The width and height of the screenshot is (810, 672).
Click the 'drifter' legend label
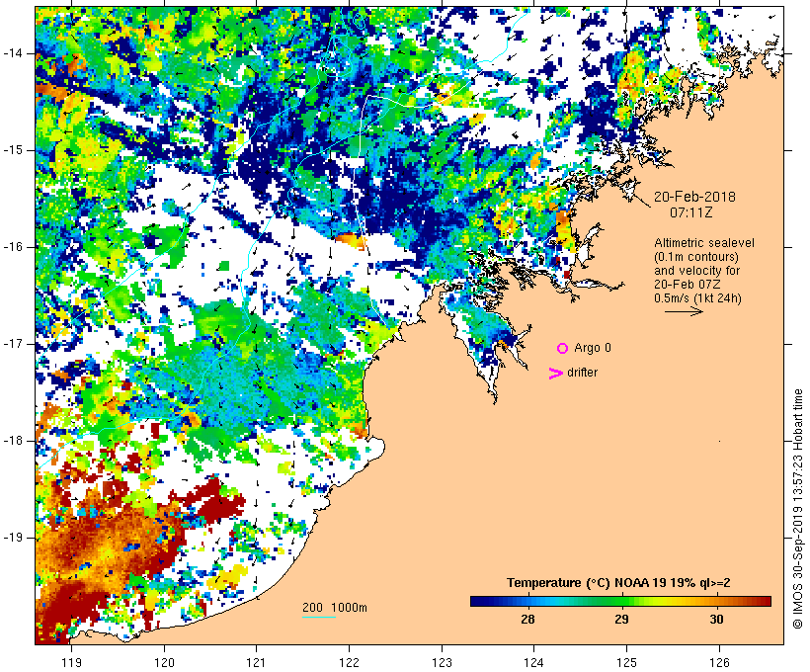coord(582,373)
